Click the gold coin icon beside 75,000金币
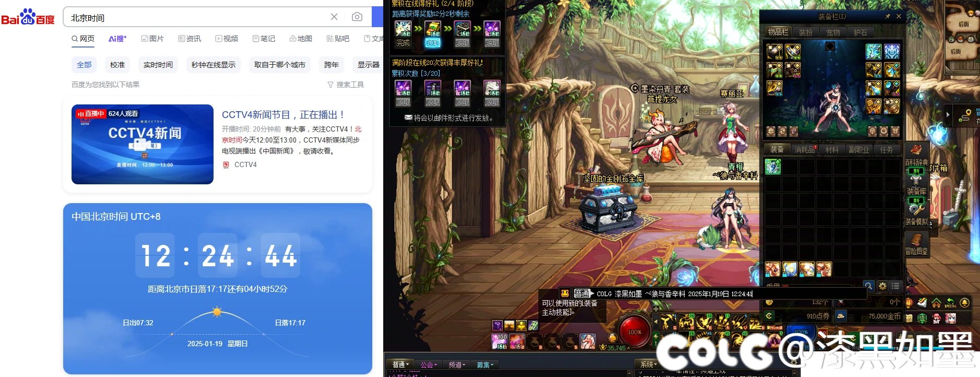Viewport: 980px width, 377px height. coord(841,315)
